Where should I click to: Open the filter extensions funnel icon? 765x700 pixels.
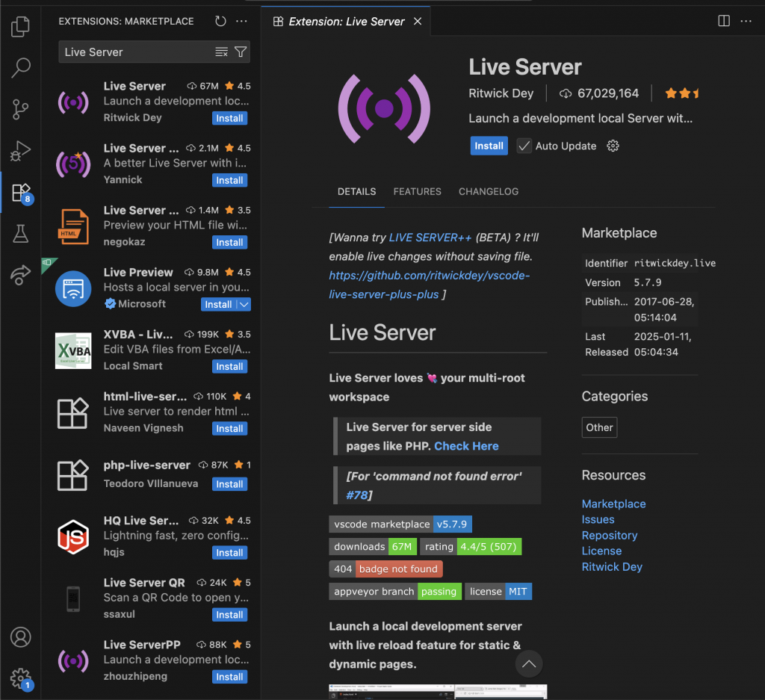tap(241, 52)
